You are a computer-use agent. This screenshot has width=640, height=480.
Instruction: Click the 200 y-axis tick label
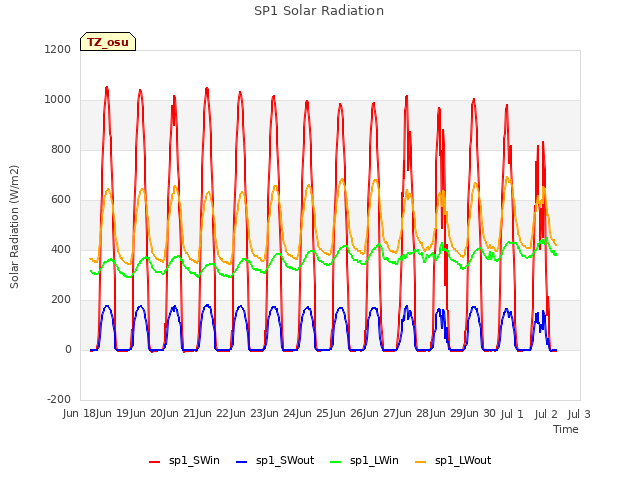(x=61, y=300)
